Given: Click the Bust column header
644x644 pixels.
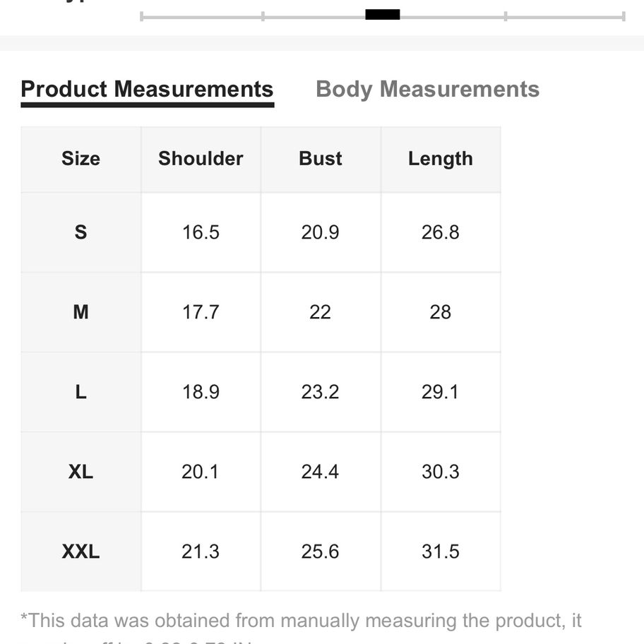Looking at the screenshot, I should pos(321,159).
